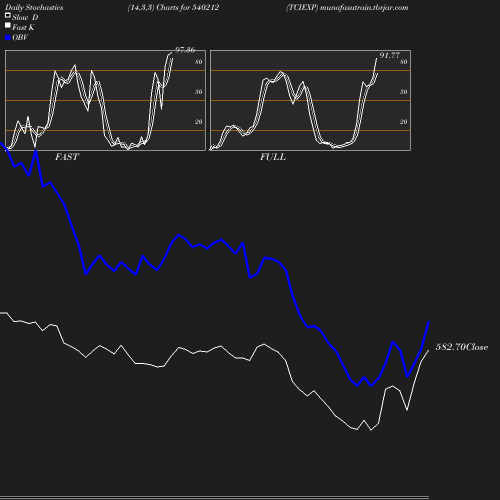This screenshot has width=500, height=500.
Task: Select the 'Daily Stochastics' title text
Action: 34,8
